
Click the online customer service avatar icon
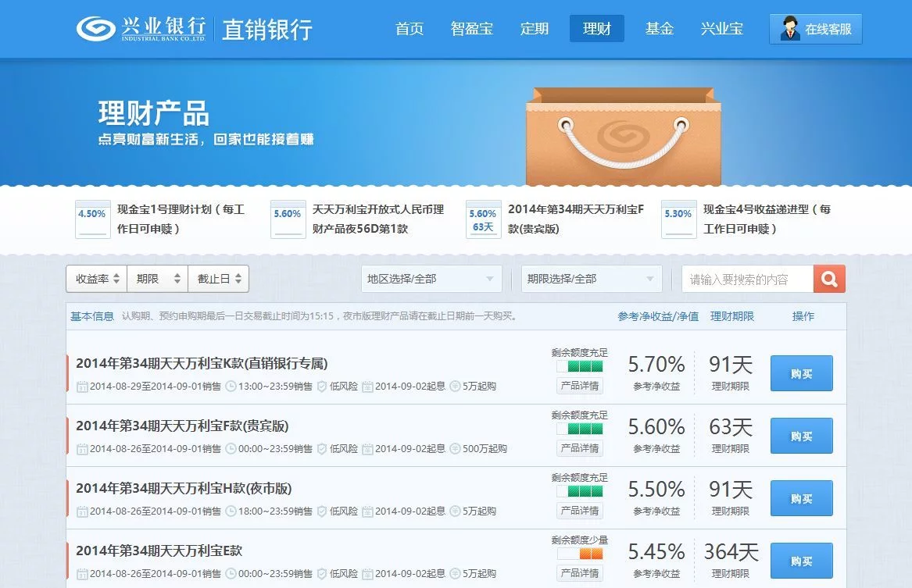tap(790, 28)
